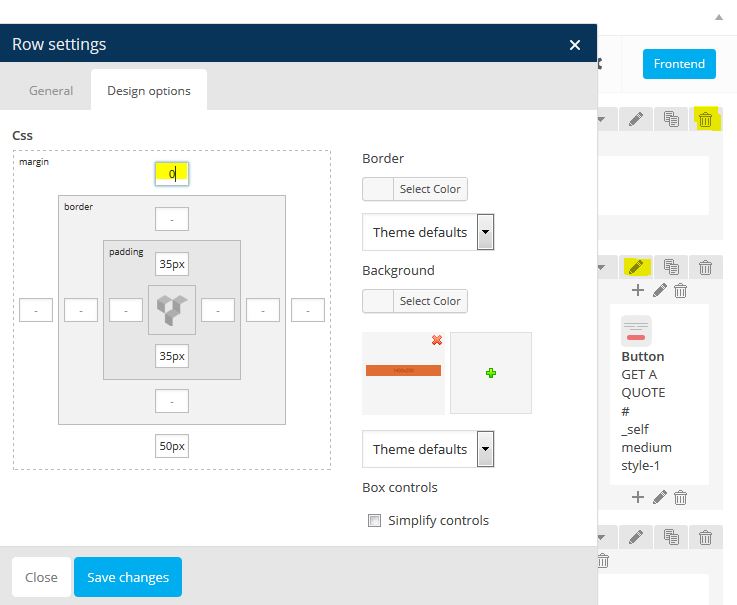Expand the second row's dropdown arrow
737x605 pixels.
[601, 267]
